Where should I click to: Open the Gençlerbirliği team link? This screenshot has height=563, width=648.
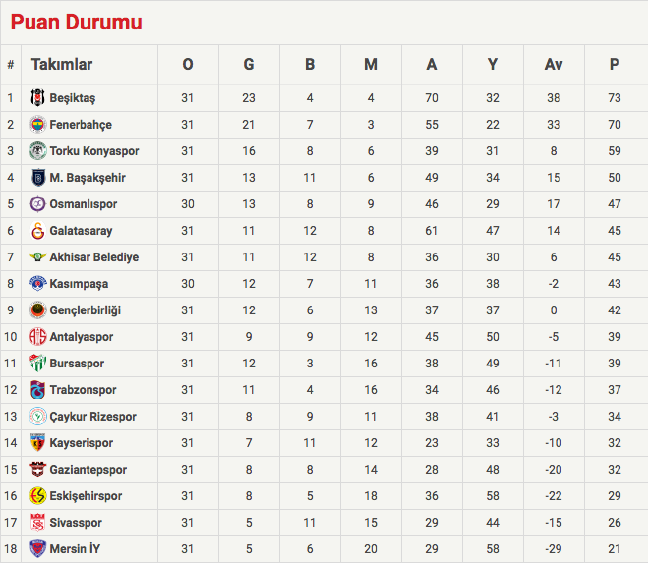(x=88, y=310)
